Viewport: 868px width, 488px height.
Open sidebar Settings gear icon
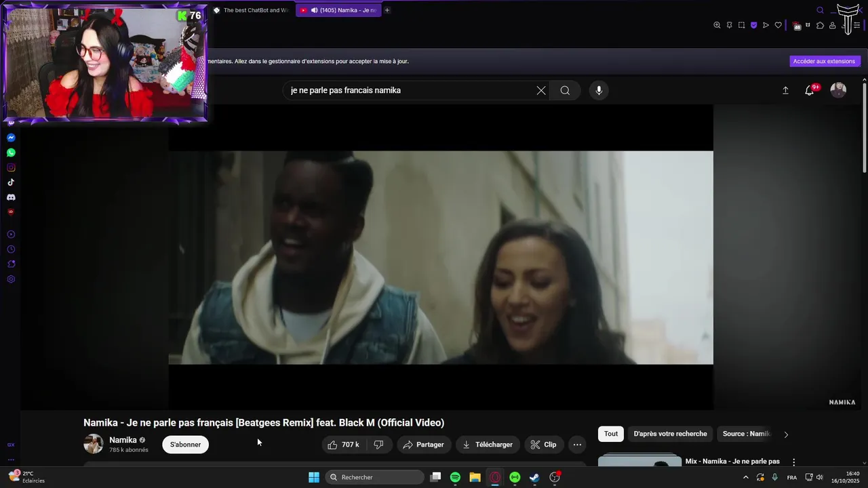click(11, 279)
